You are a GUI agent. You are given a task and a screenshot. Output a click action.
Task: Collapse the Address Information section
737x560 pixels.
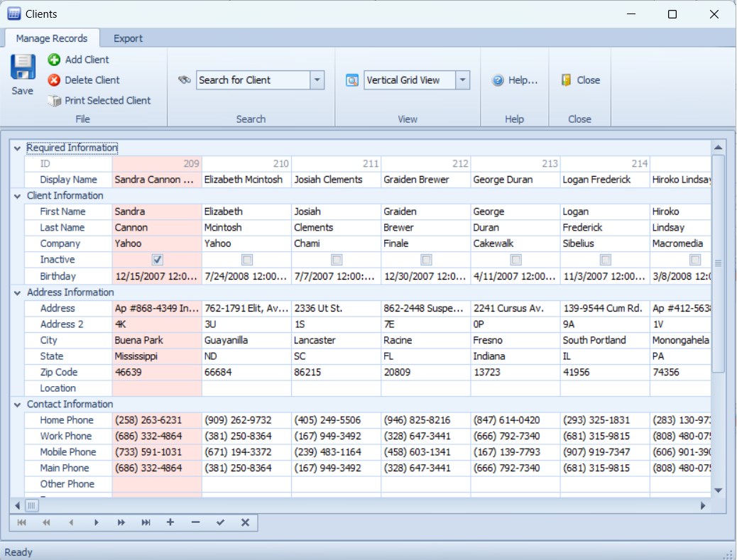point(18,292)
